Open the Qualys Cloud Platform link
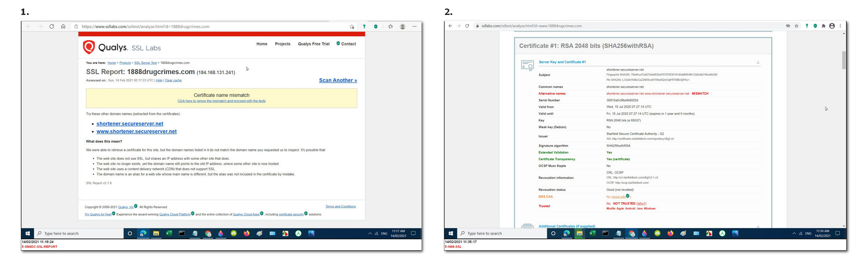Screen dimensions: 868x272 point(175,214)
